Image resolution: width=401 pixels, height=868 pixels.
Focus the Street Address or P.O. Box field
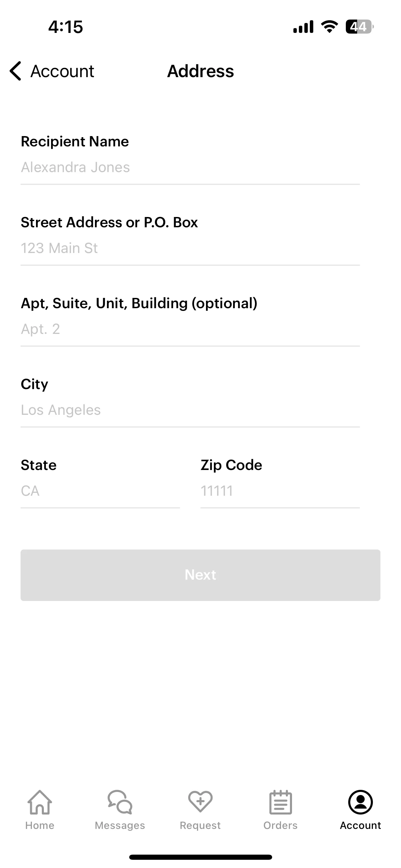click(x=190, y=249)
